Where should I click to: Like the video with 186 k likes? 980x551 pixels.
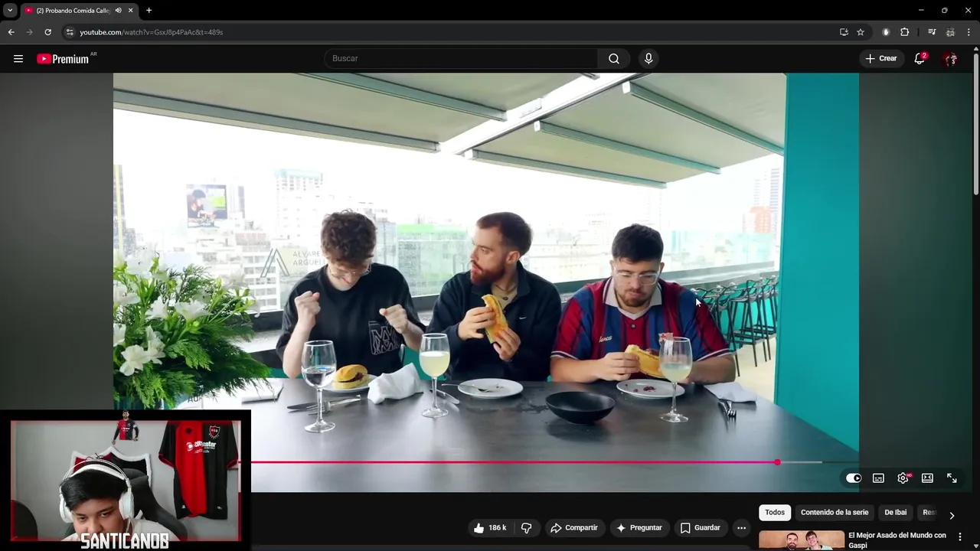tap(490, 528)
